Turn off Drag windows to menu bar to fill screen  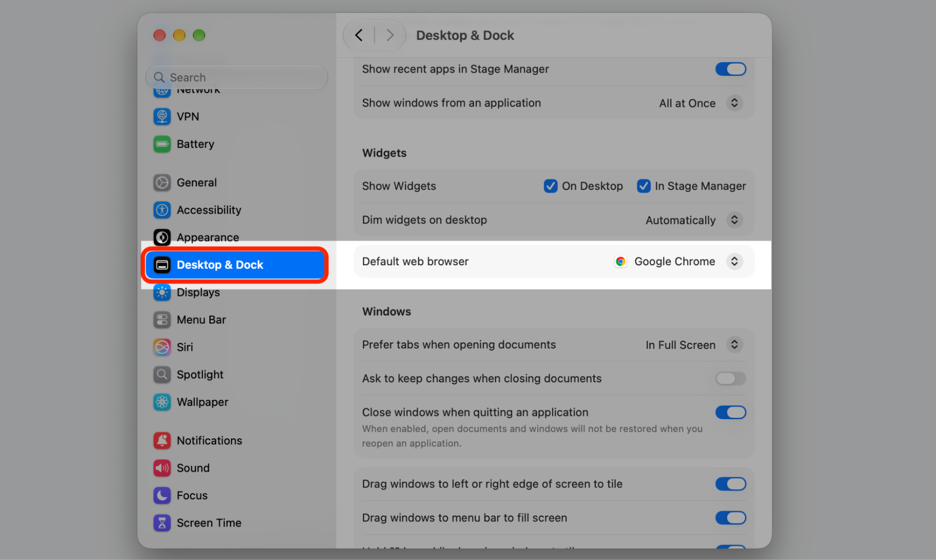[730, 518]
